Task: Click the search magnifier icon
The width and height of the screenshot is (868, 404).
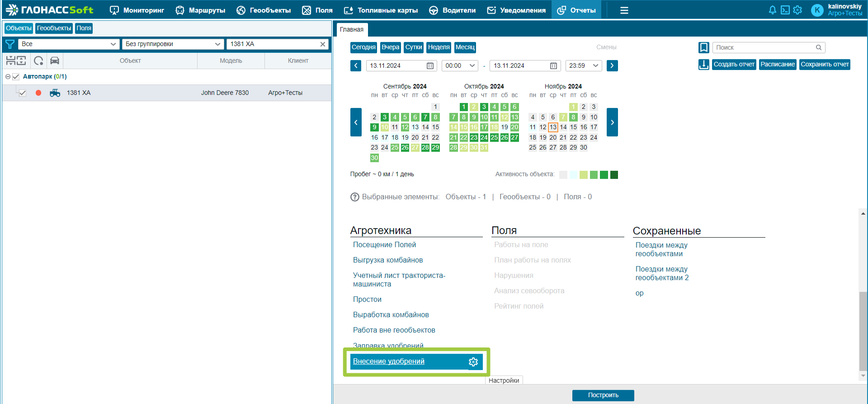Action: click(819, 47)
